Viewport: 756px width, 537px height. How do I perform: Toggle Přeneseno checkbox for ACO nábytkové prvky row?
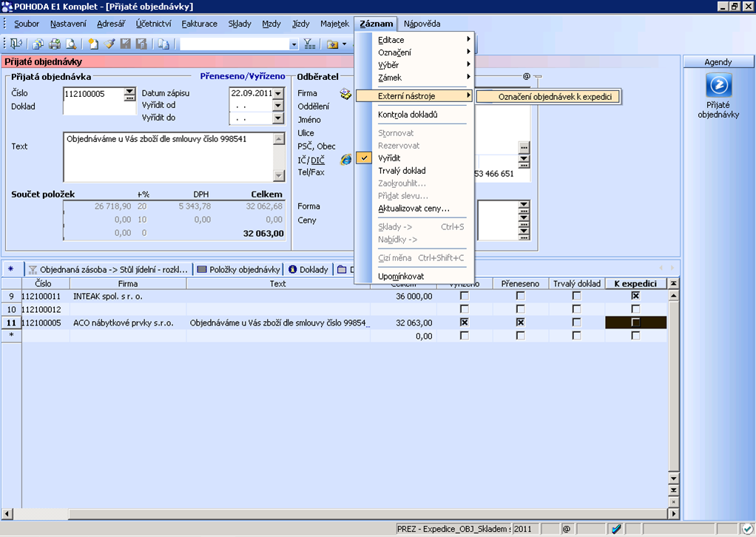[520, 322]
